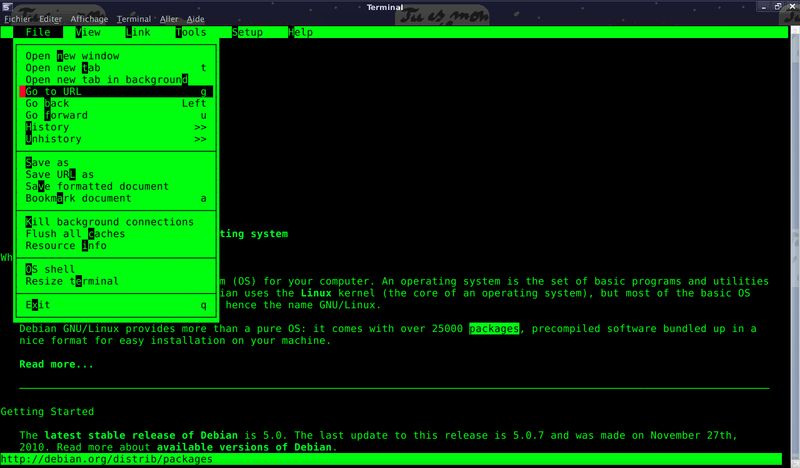Close the ELinks File menu header
This screenshot has width=800, height=468.
click(38, 32)
